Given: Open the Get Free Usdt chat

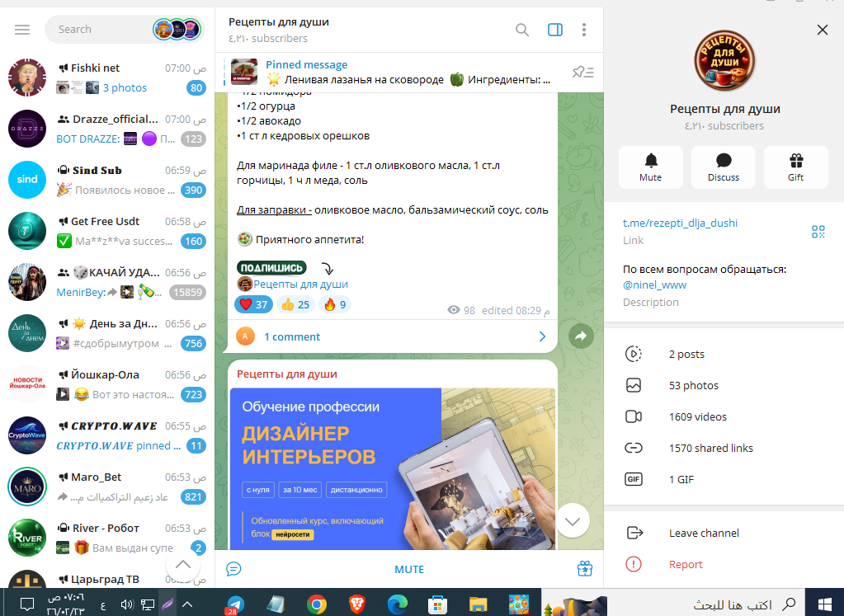Looking at the screenshot, I should coord(107,231).
